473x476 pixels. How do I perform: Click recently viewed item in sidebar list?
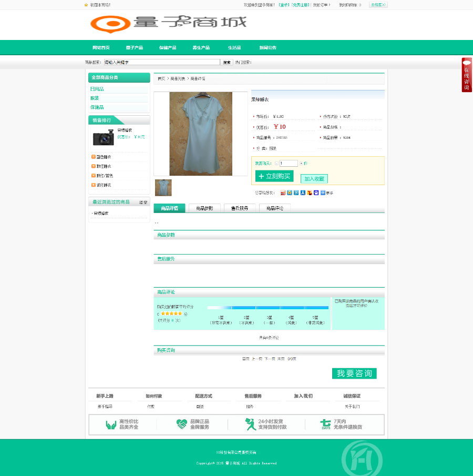pos(101,214)
